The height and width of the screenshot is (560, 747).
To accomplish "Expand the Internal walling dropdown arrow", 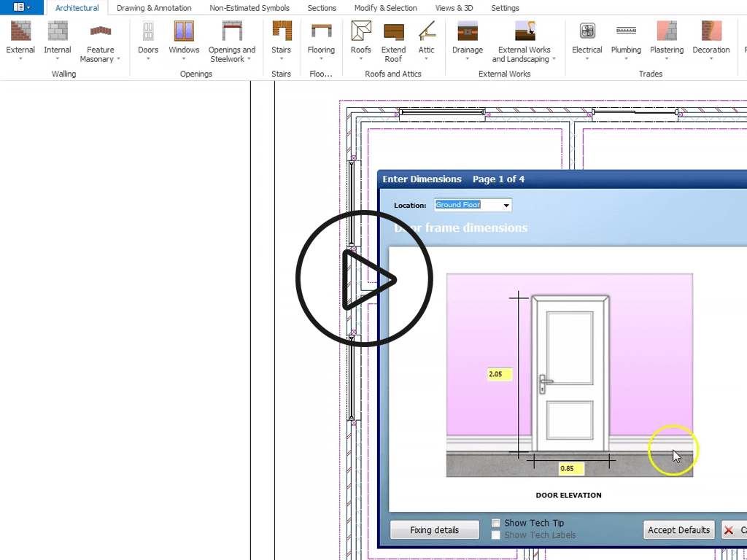I will 58,59.
